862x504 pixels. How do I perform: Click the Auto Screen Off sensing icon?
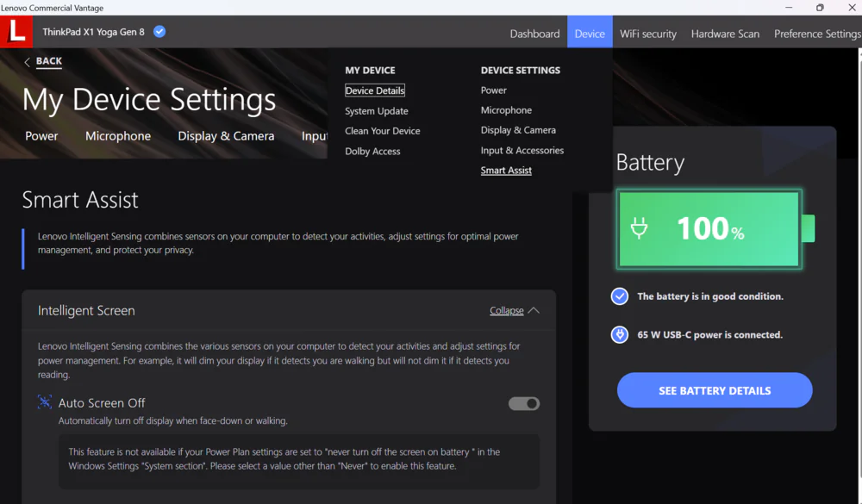tap(45, 401)
